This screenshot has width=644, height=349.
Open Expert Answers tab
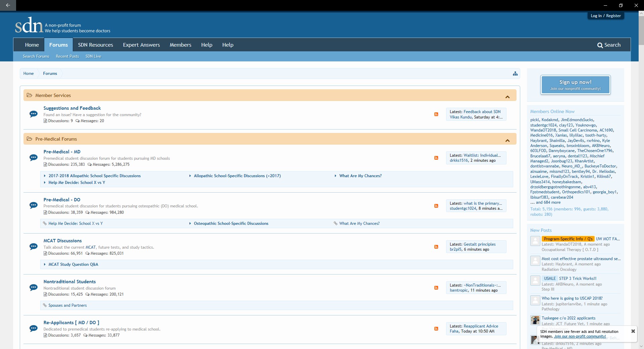pos(141,45)
